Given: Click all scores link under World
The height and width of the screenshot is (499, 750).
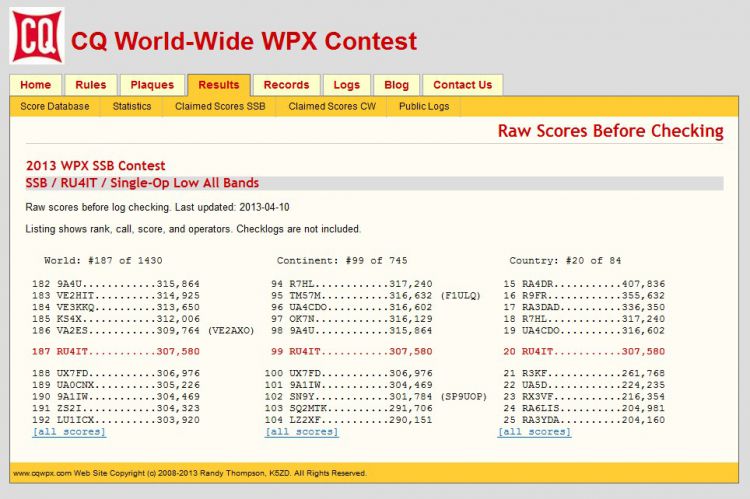Looking at the screenshot, I should tap(69, 432).
